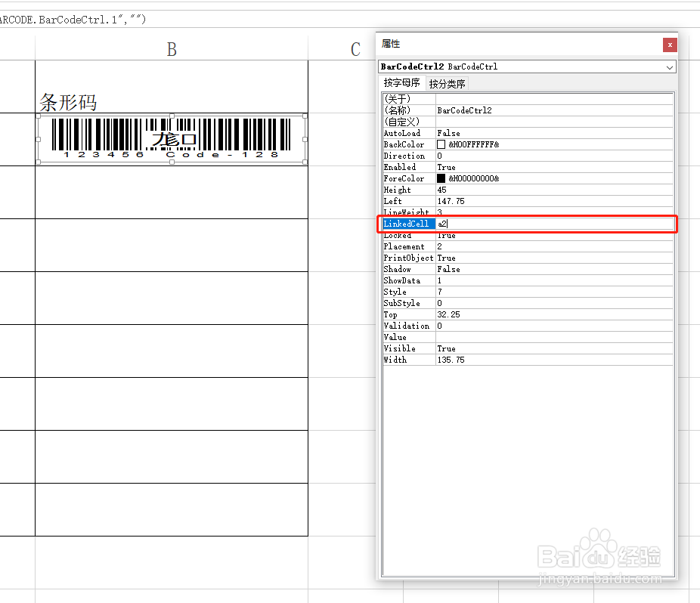Screen dimensions: 700x603
Task: Switch to the 按字母序 tab
Action: [401, 83]
